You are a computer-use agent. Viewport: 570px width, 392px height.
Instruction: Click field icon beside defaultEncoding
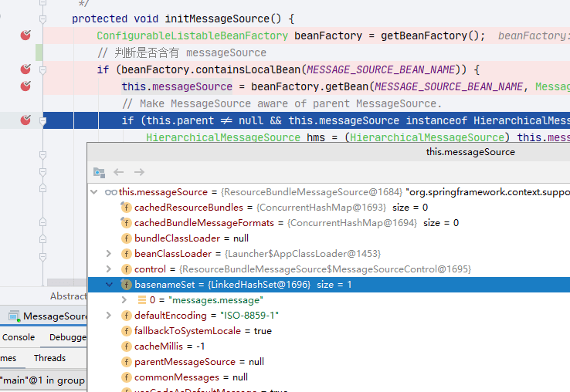coord(126,316)
